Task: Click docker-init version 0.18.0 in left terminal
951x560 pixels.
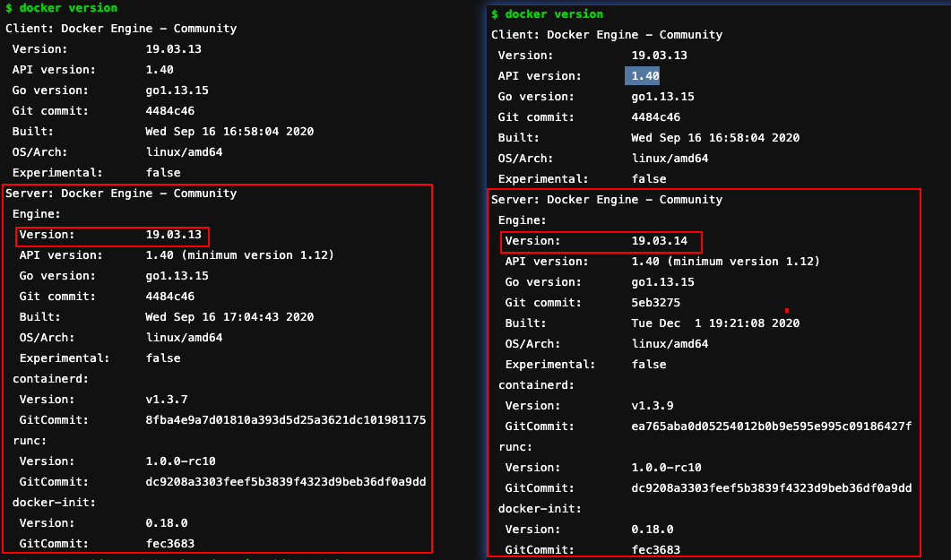Action: pos(166,523)
